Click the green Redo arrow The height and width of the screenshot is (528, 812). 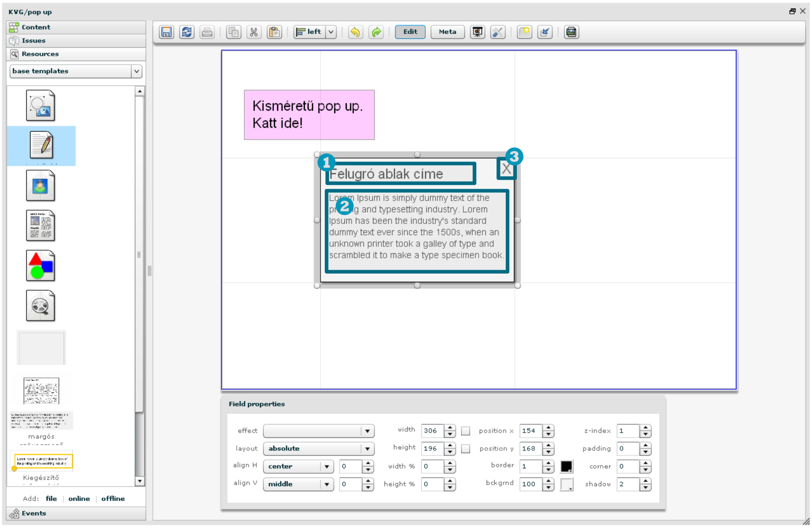376,32
